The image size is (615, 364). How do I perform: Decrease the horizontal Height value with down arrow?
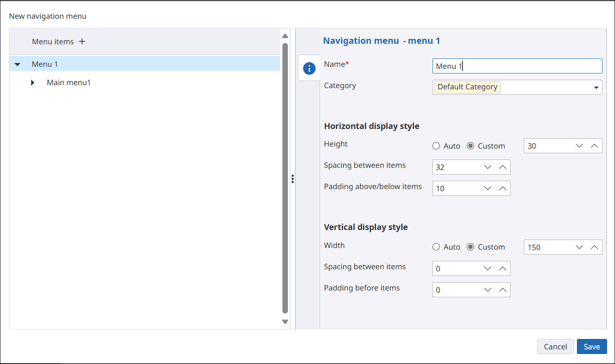click(579, 146)
